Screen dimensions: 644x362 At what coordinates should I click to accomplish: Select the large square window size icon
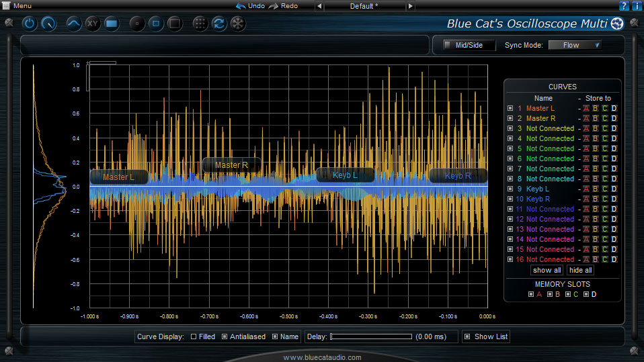pyautogui.click(x=175, y=24)
